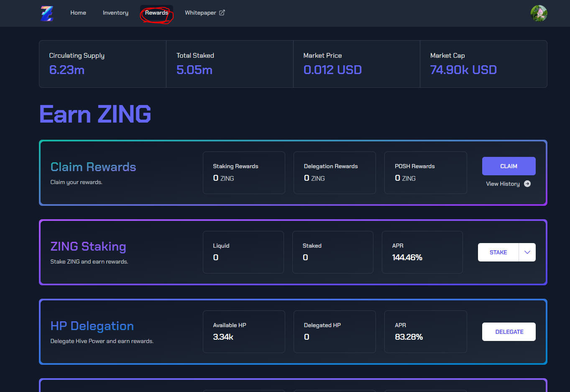Click the HP Delegation heading

click(92, 326)
